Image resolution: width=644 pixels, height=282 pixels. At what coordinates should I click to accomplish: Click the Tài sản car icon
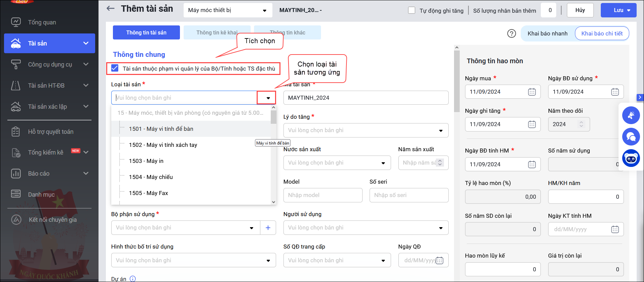pyautogui.click(x=16, y=43)
